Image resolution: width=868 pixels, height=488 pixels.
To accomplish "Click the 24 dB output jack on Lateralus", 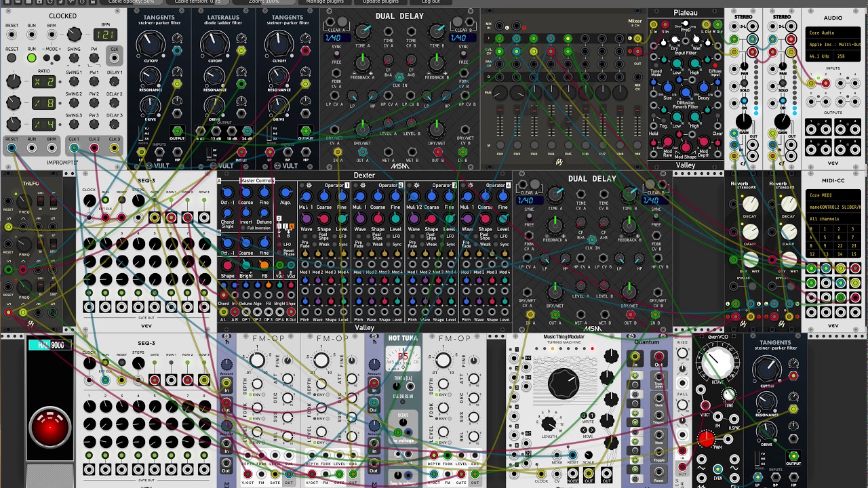I will click(x=247, y=131).
